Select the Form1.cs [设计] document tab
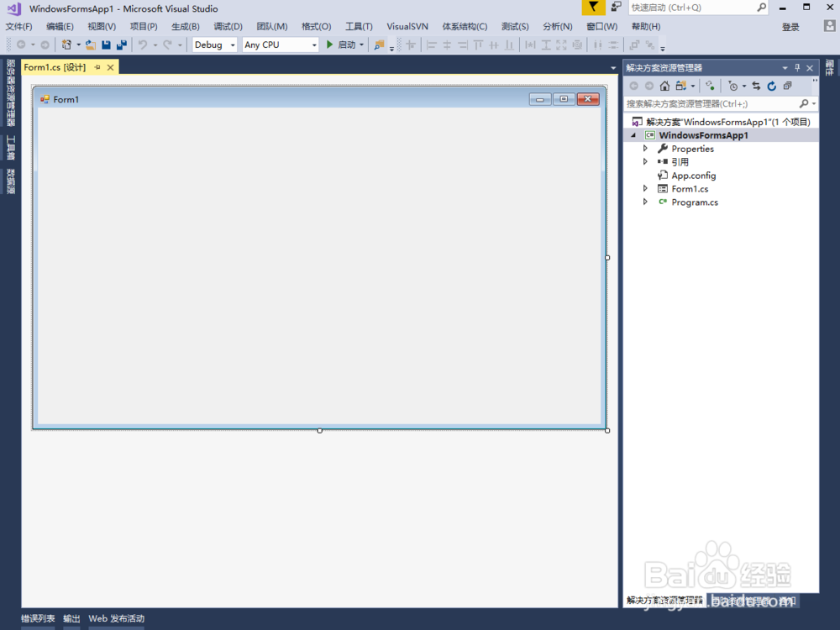The height and width of the screenshot is (630, 840). [55, 67]
